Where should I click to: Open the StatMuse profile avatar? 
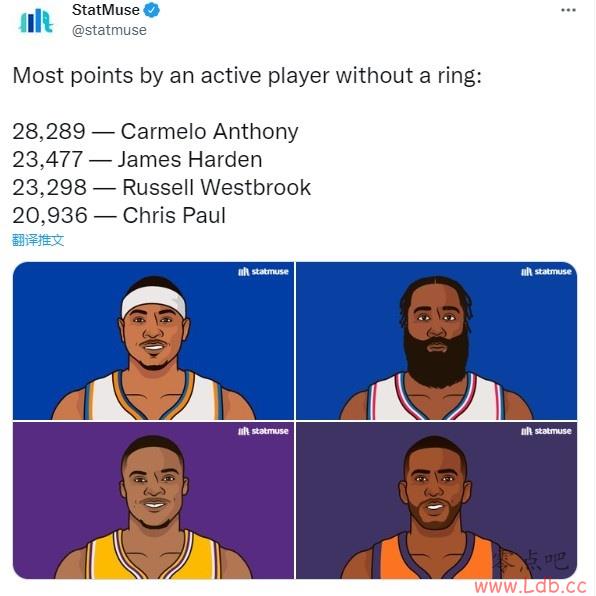pos(36,21)
